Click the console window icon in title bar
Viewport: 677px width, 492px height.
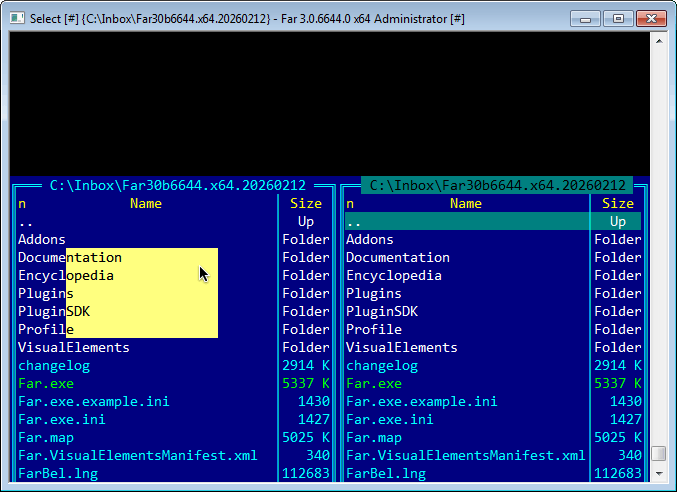17,19
